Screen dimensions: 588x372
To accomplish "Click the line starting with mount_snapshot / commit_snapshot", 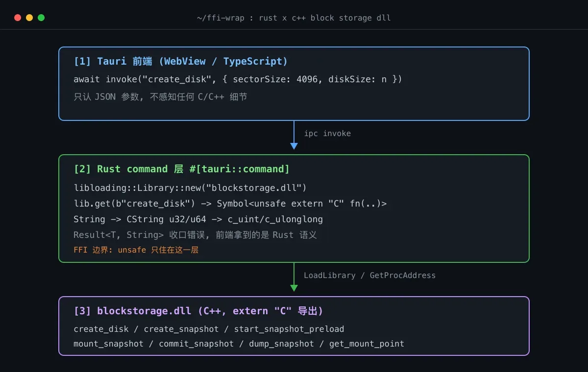I will tap(239, 344).
